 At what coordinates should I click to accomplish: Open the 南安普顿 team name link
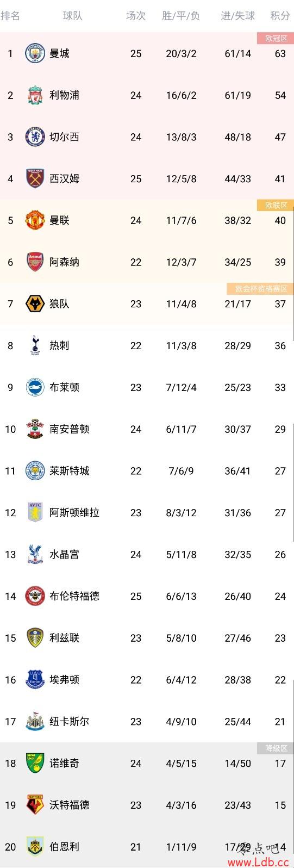(x=69, y=429)
